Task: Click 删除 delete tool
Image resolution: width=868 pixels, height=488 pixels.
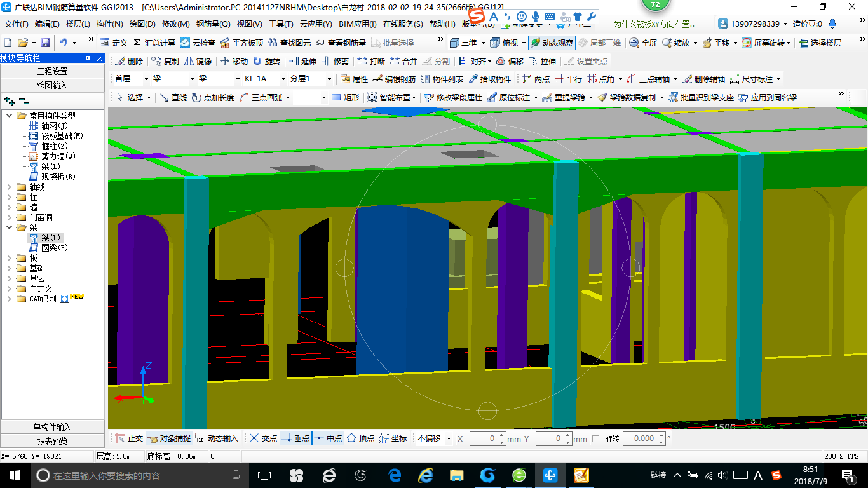Action: 129,61
